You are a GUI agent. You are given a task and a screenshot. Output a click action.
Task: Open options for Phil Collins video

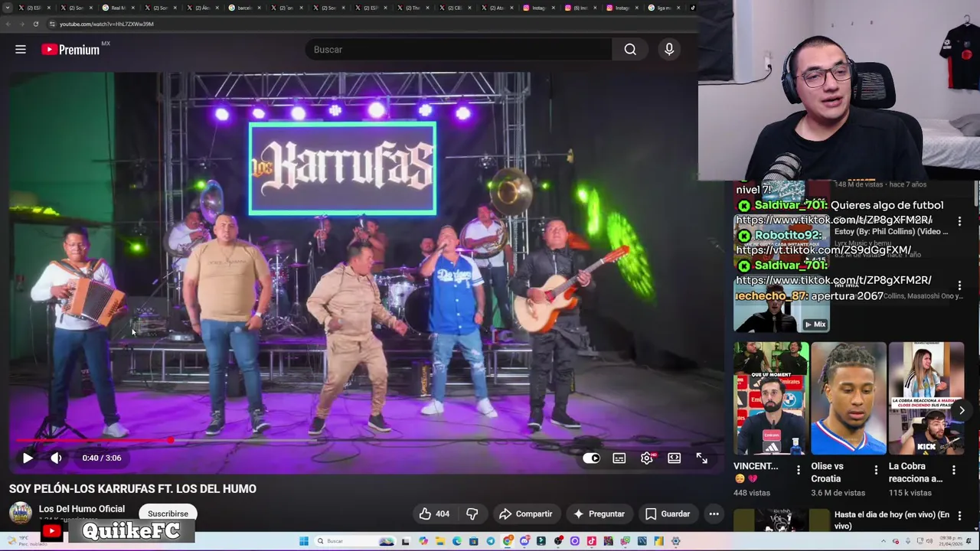959,221
